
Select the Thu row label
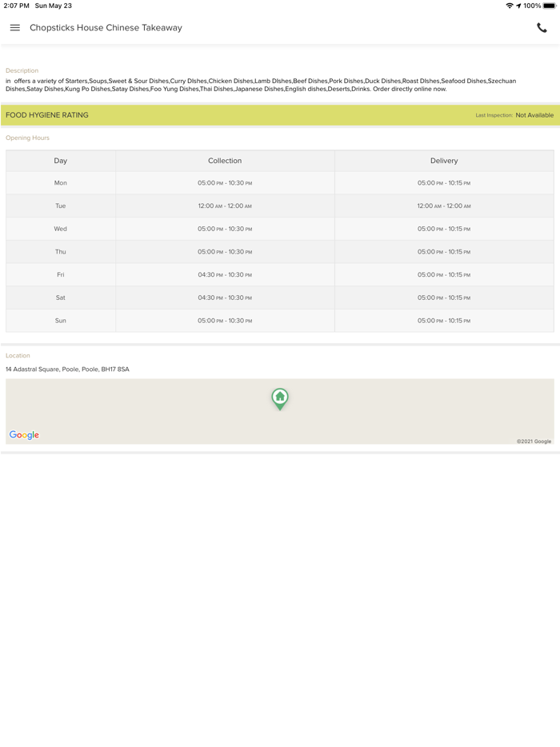(61, 252)
